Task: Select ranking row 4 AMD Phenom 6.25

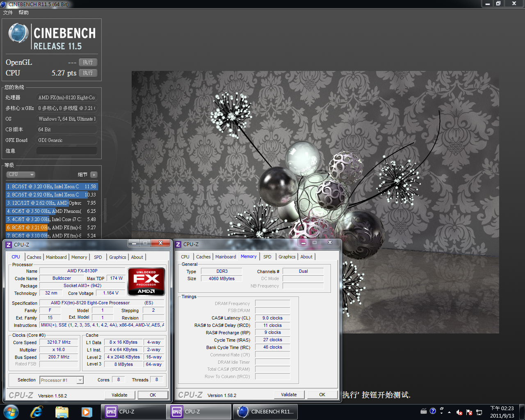Action: [x=52, y=211]
